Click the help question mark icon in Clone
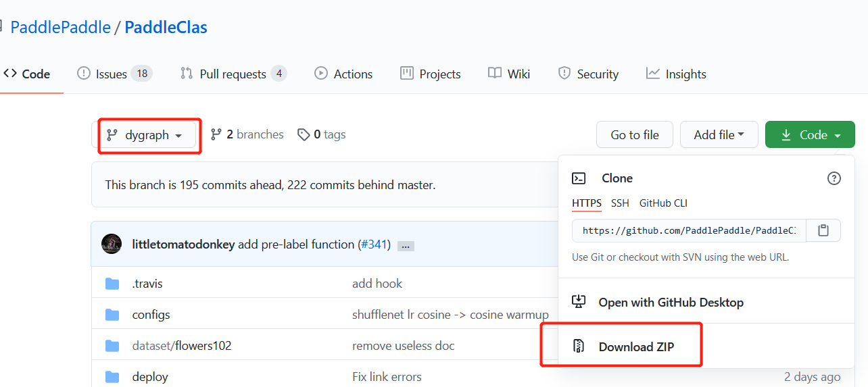 click(834, 178)
